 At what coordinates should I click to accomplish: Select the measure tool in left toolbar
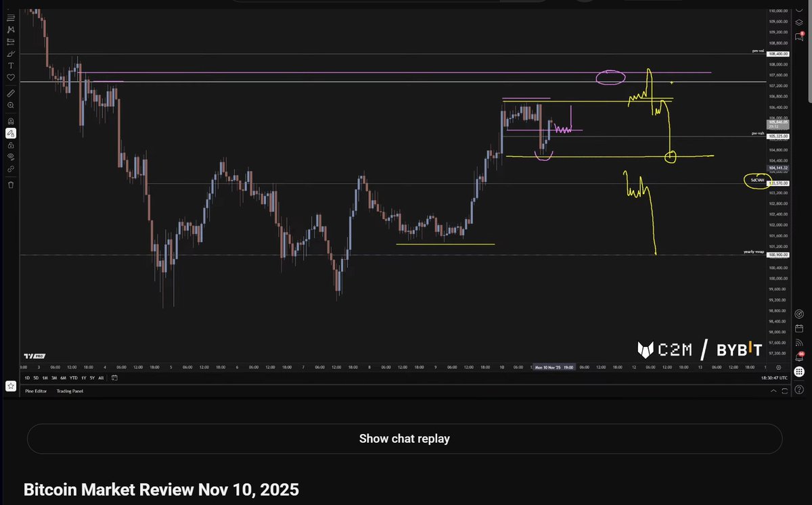(11, 93)
